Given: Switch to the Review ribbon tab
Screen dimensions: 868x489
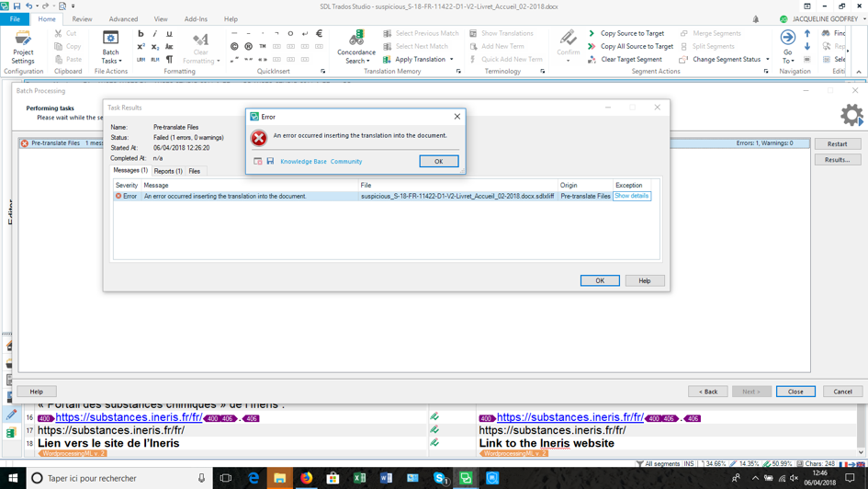Looking at the screenshot, I should pyautogui.click(x=82, y=18).
